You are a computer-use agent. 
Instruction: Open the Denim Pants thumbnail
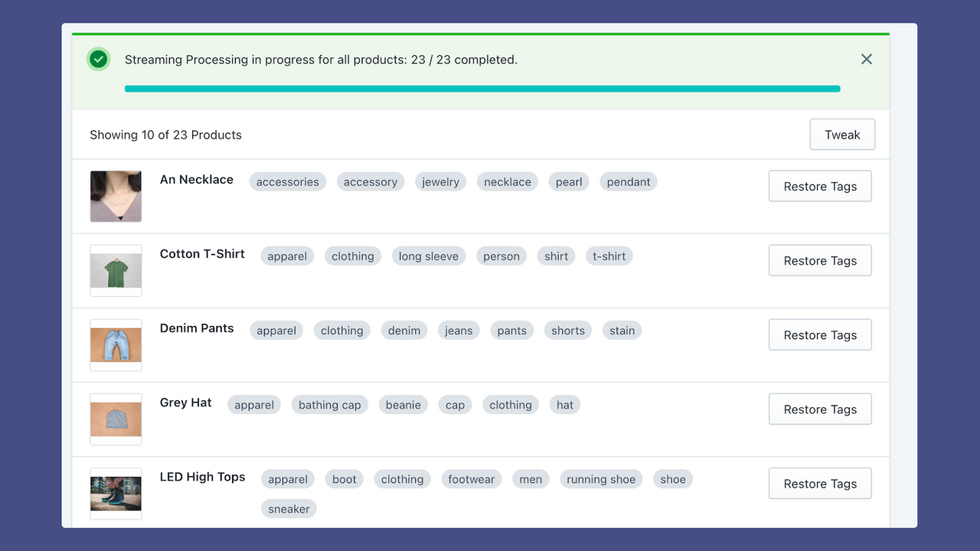[116, 344]
